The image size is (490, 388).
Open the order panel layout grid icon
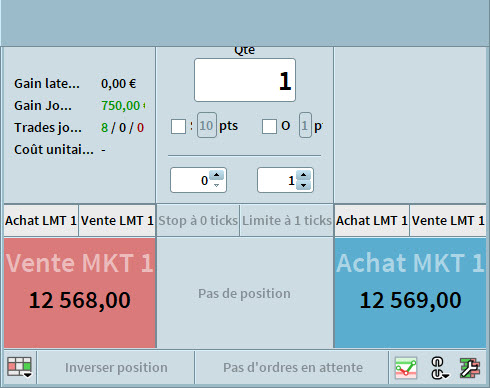pyautogui.click(x=20, y=367)
